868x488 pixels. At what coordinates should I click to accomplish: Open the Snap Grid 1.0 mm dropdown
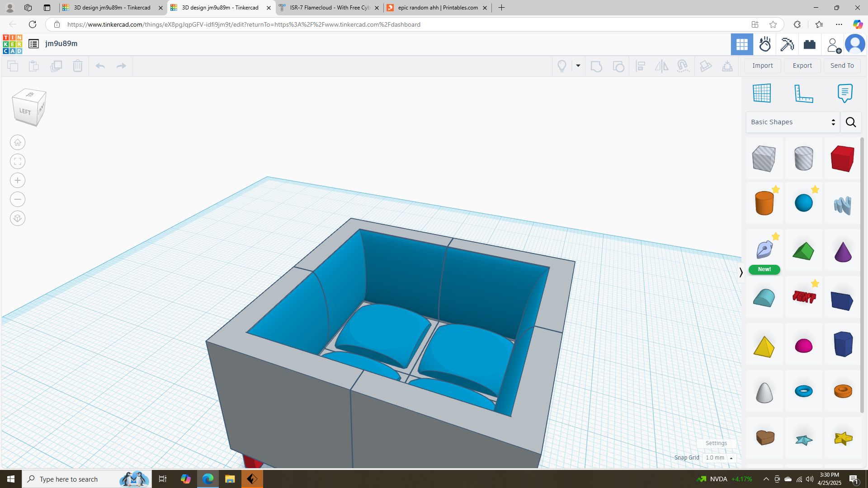tap(719, 458)
